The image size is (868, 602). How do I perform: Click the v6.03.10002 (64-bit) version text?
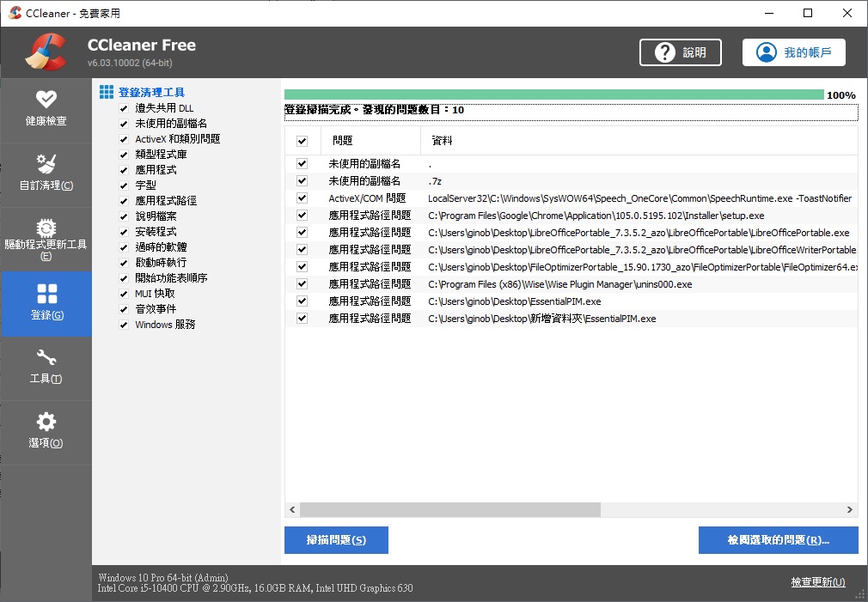tap(130, 63)
